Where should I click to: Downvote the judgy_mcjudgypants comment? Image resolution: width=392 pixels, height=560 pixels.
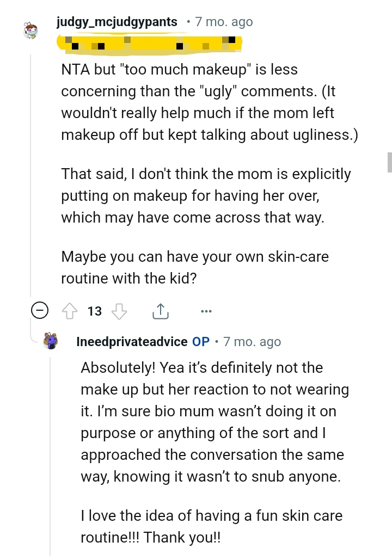pos(119,311)
